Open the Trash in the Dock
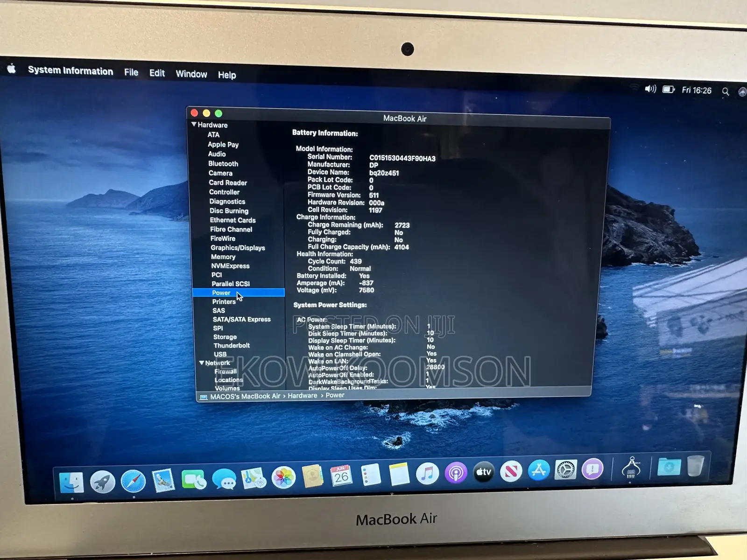Screen dimensions: 747x560 [696, 466]
